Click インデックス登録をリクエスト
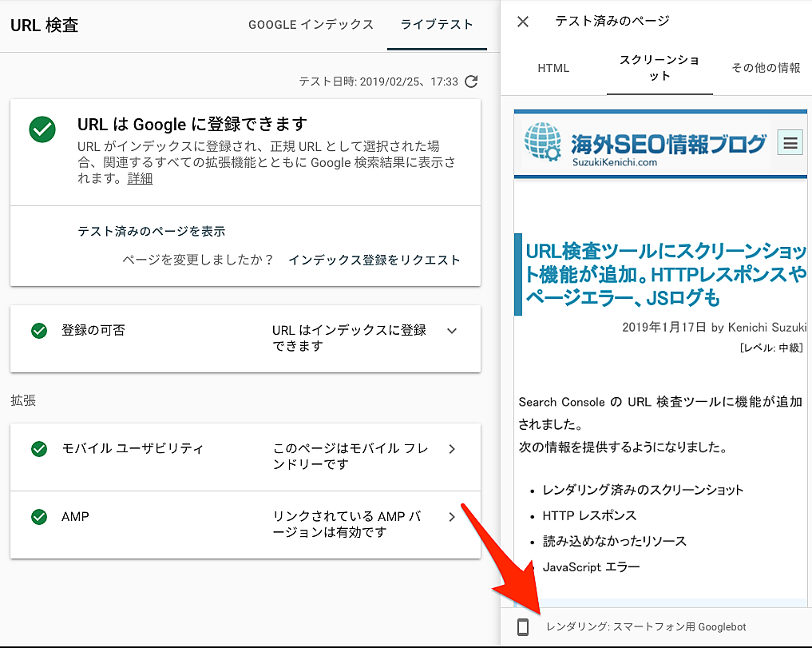The height and width of the screenshot is (648, 812). (x=374, y=260)
